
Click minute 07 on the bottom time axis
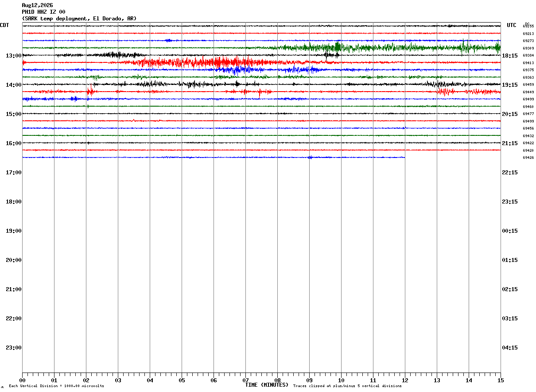pos(245,380)
